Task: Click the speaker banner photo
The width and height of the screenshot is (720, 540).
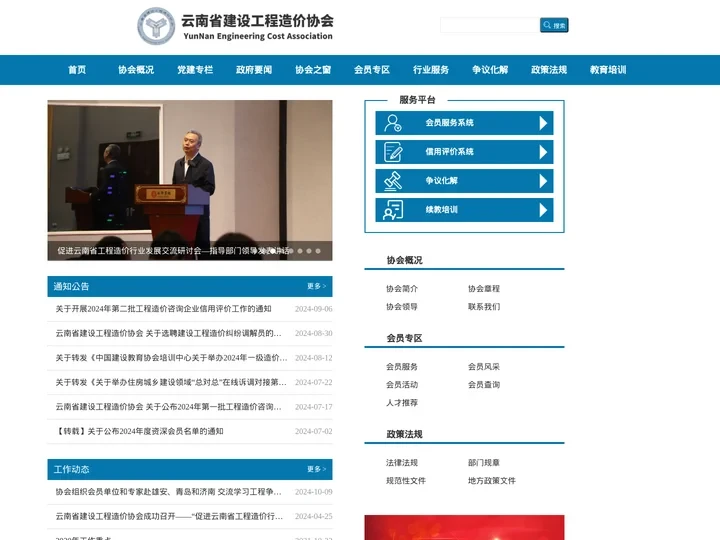Action: [190, 180]
